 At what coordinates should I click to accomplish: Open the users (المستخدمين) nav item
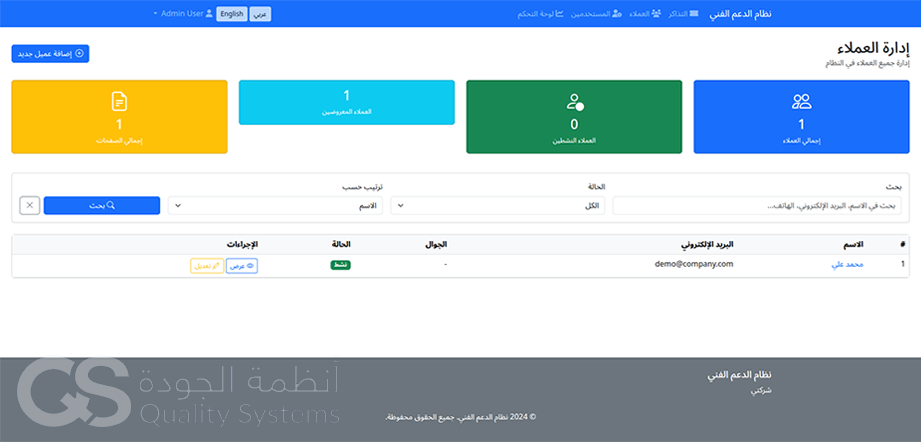coord(584,14)
